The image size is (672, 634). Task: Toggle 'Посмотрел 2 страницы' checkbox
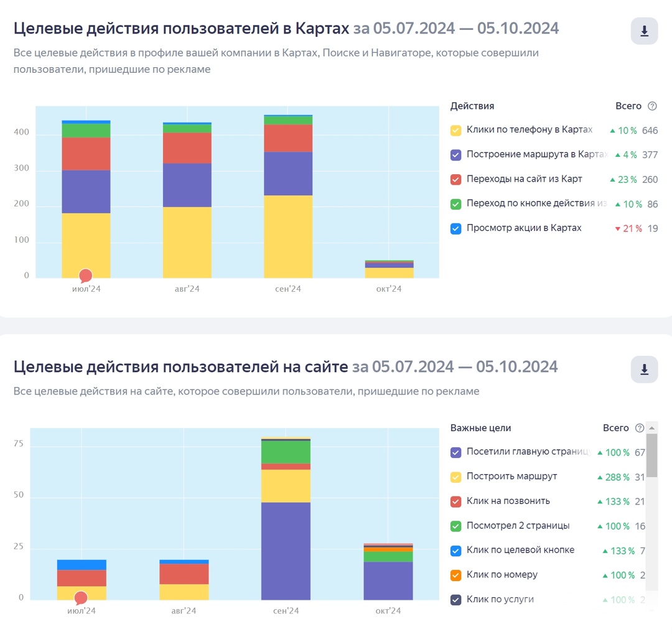455,526
